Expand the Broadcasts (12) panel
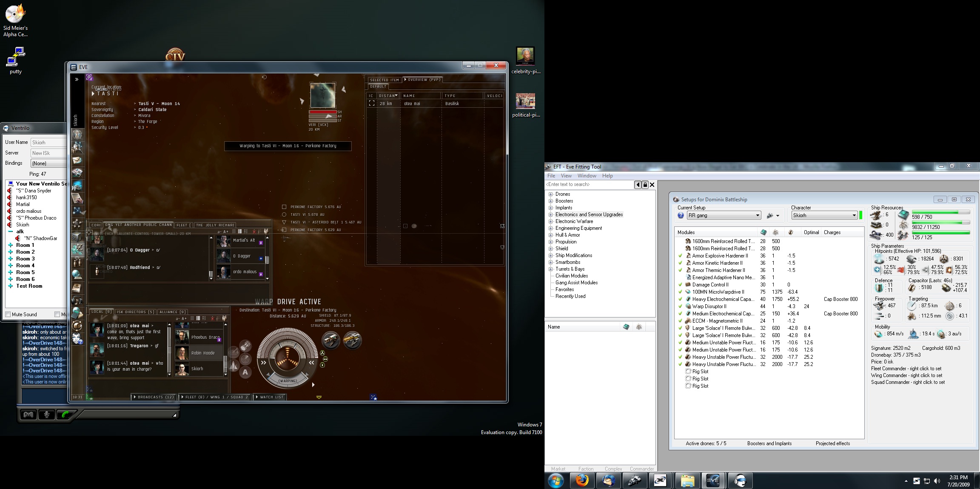 coord(154,397)
